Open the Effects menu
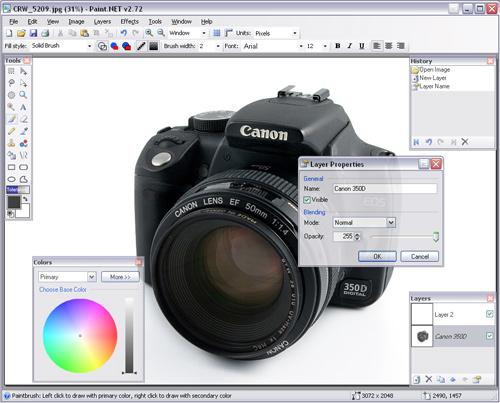This screenshot has height=403, width=500. coord(129,22)
